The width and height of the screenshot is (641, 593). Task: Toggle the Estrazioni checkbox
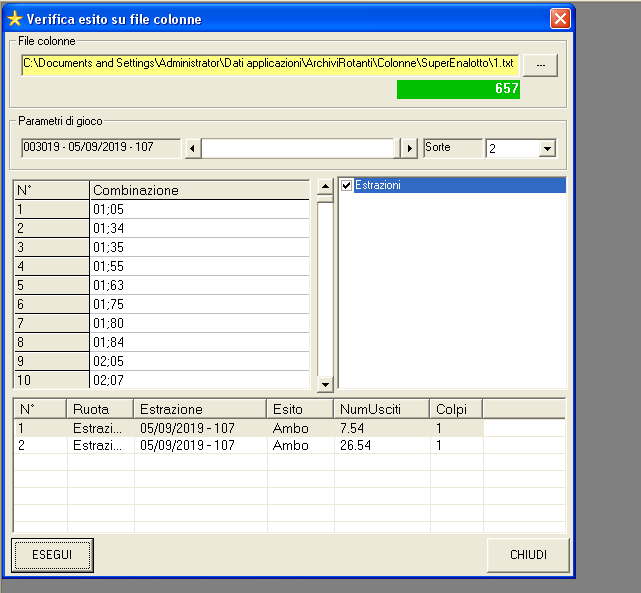347,186
